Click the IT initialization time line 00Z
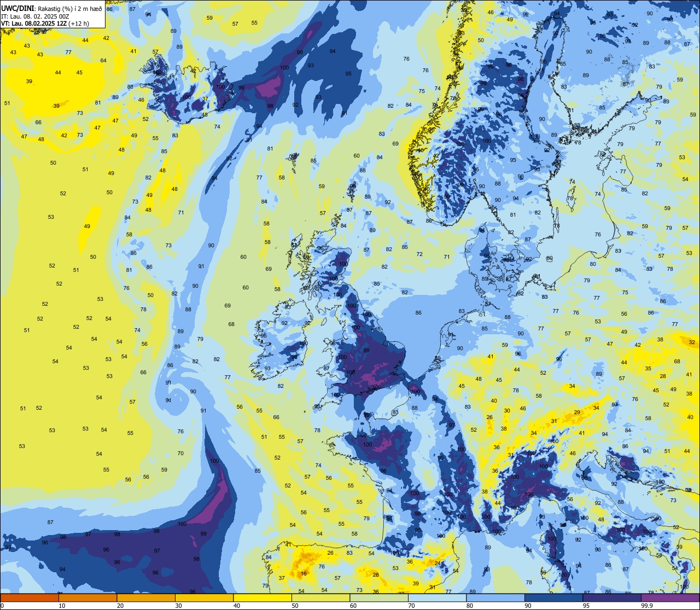The width and height of the screenshot is (700, 610). tap(37, 16)
